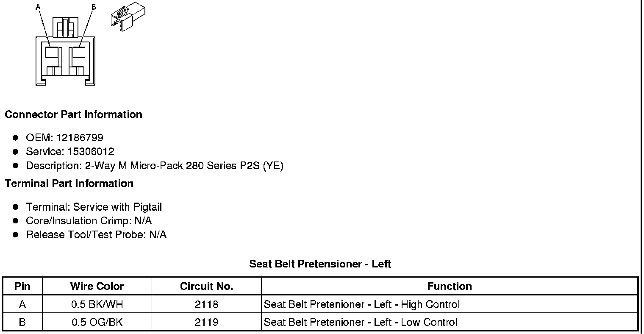The width and height of the screenshot is (644, 334).
Task: Select the Service: 15306012 line
Action: point(70,152)
